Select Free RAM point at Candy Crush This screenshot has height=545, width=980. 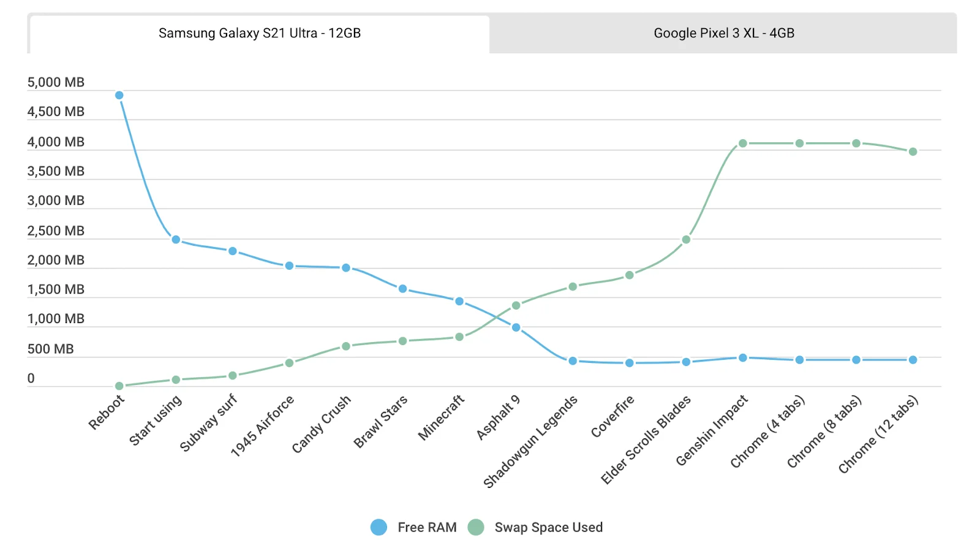click(346, 268)
